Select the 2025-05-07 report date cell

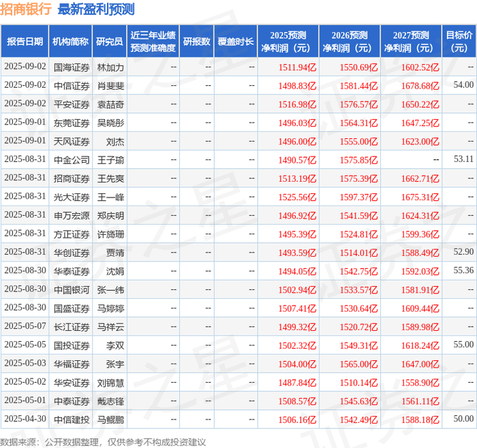[x=25, y=326]
